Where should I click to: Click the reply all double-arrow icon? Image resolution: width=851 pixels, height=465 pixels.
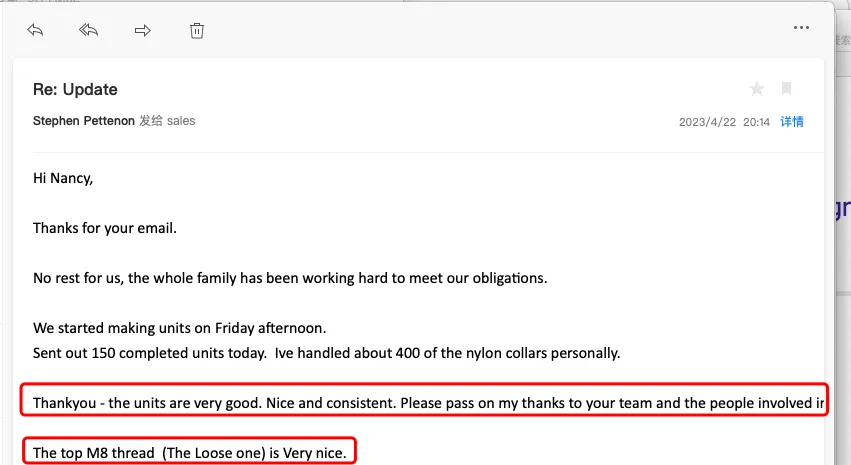pyautogui.click(x=88, y=30)
